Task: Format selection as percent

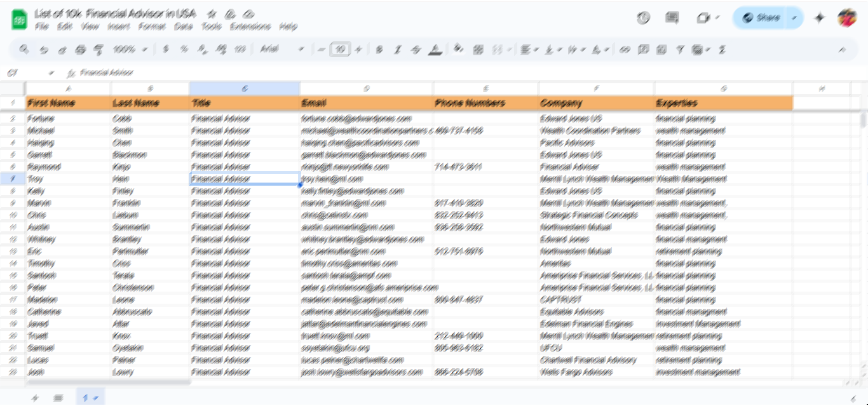Action: pos(184,50)
